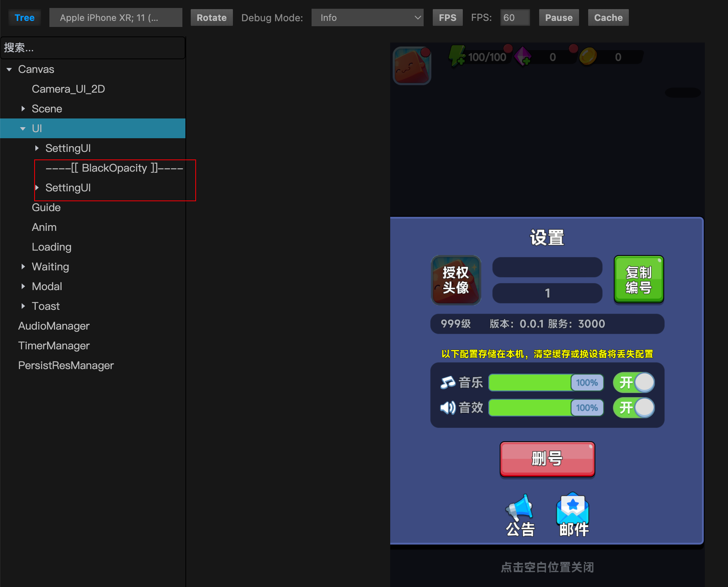Click the 设置 settings title
This screenshot has width=728, height=587.
click(x=547, y=238)
